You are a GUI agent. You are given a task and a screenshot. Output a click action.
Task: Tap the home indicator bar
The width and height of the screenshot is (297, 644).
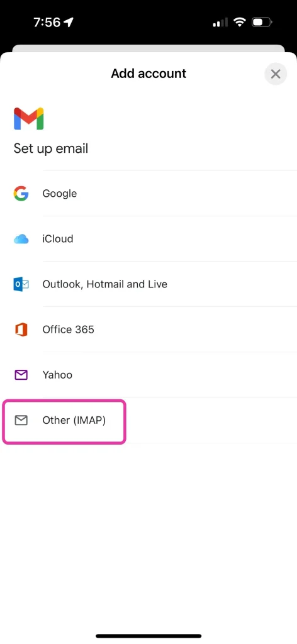click(x=148, y=636)
